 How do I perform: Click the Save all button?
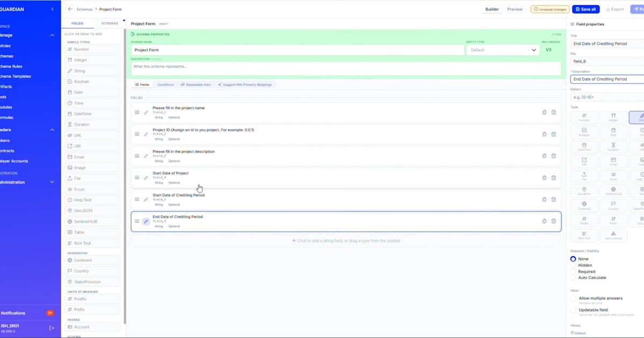[586, 9]
